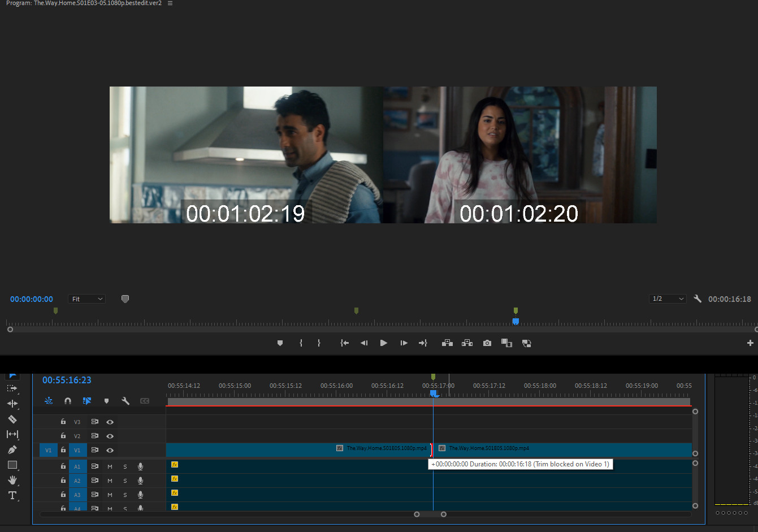Open Timeline Display Settings wrench
This screenshot has height=532, width=758.
coord(125,401)
